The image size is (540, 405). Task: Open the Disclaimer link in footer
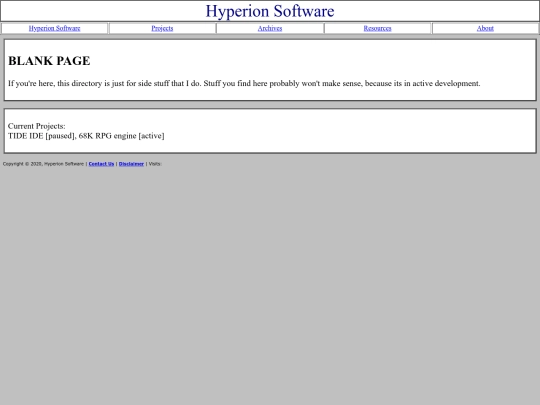click(131, 164)
